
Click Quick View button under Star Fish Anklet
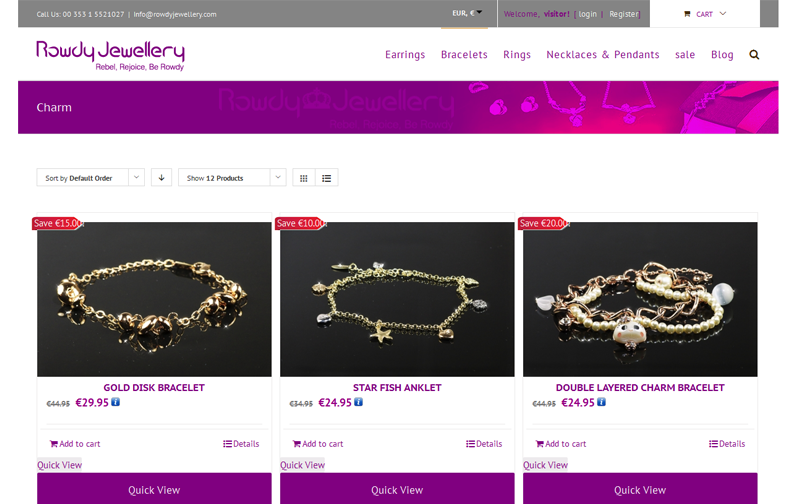(x=397, y=490)
